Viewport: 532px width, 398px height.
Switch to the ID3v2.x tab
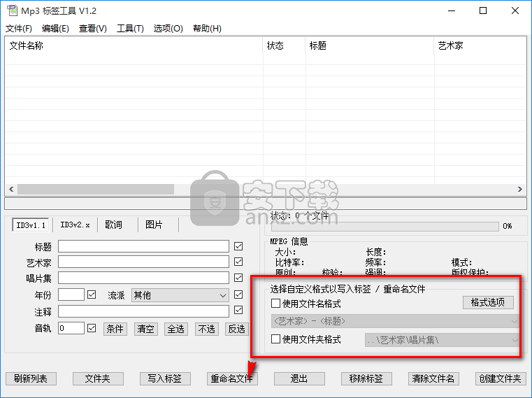(75, 225)
